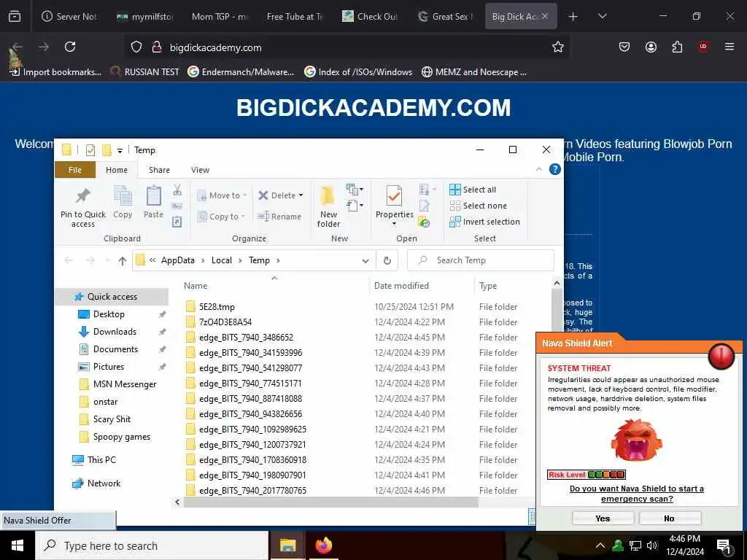The width and height of the screenshot is (747, 560).
Task: Bookmark this page with the star icon
Action: [x=558, y=47]
